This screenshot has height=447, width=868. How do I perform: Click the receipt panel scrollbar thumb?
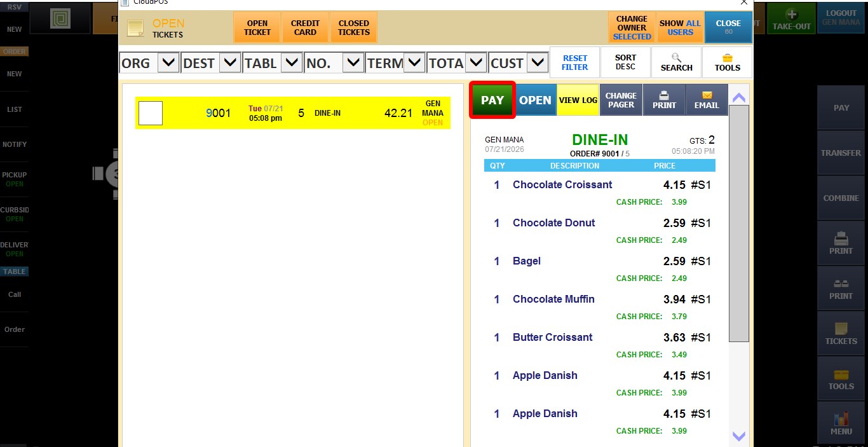point(738,224)
